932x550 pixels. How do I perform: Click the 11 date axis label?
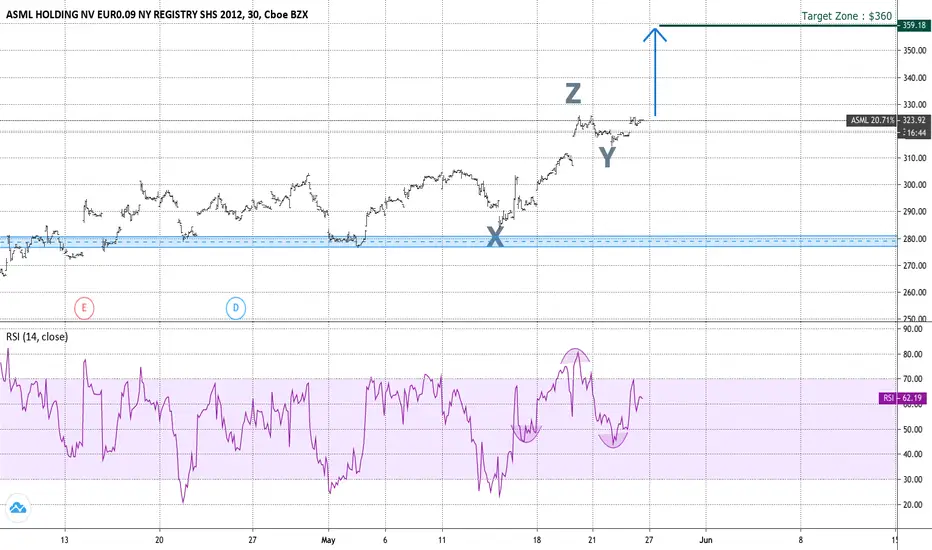(442, 540)
